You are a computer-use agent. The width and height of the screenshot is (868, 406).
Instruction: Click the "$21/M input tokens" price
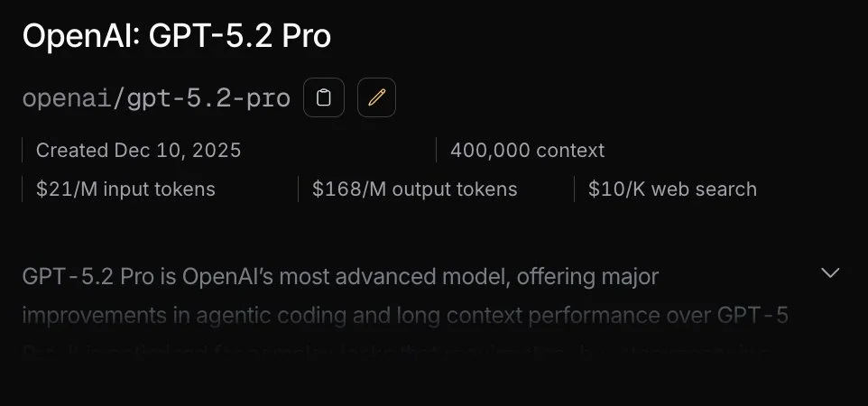tap(125, 189)
